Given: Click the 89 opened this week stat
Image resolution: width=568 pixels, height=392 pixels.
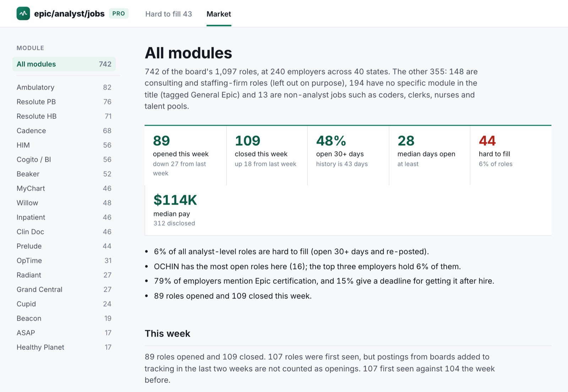Looking at the screenshot, I should tap(185, 155).
